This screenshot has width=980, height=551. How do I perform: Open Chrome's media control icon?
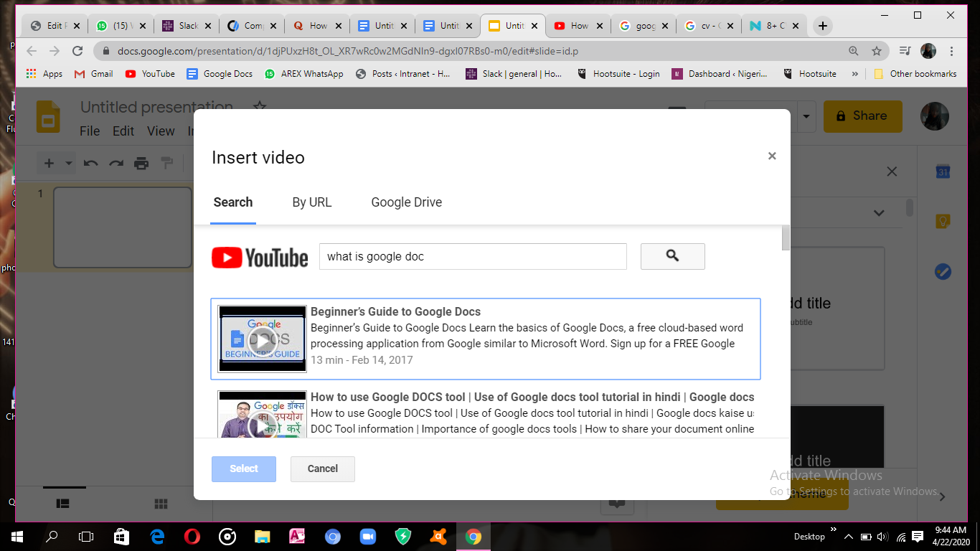pos(905,51)
